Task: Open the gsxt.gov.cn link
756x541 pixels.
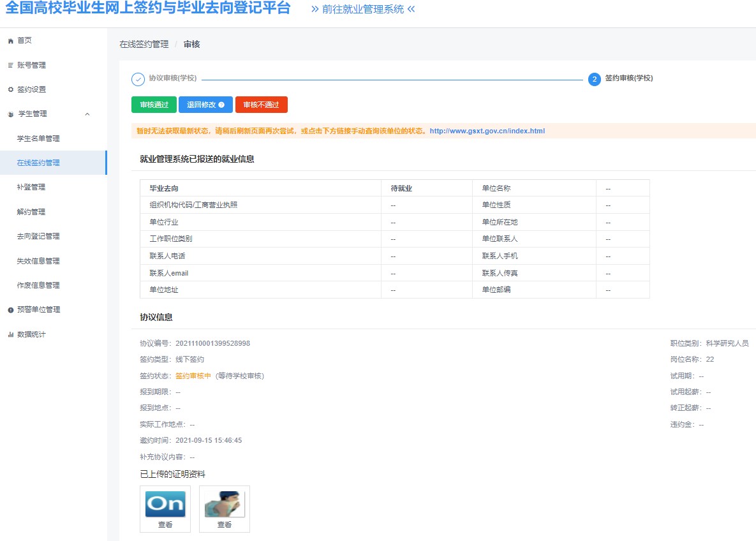Action: pos(487,131)
